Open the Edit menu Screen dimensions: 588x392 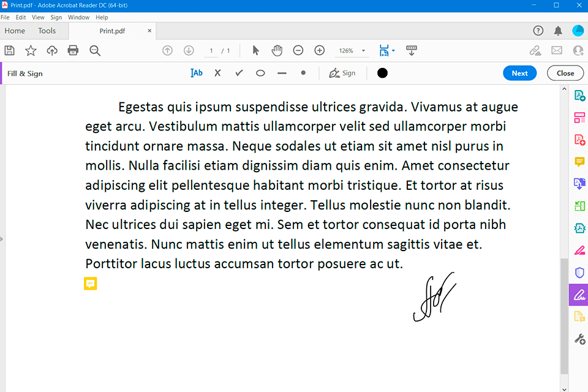click(21, 17)
